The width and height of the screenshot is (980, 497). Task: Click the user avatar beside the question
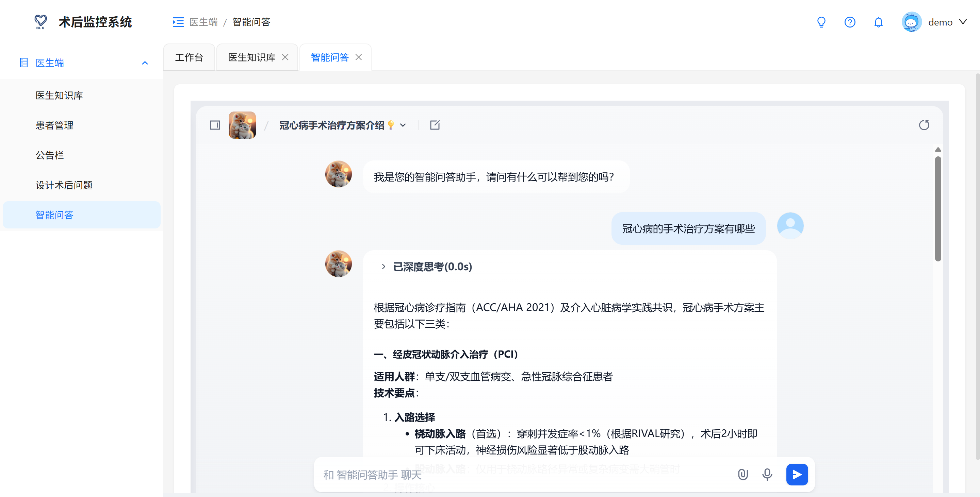coord(790,226)
